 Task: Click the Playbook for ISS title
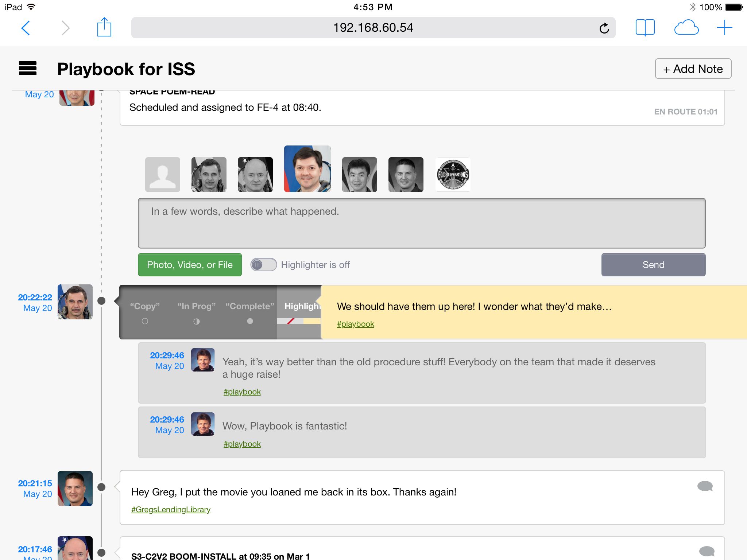click(126, 69)
